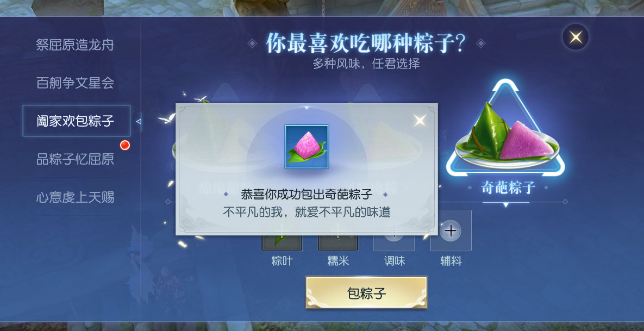Click the triangle marker below 奇葩粽子
The image size is (644, 331).
[505, 205]
